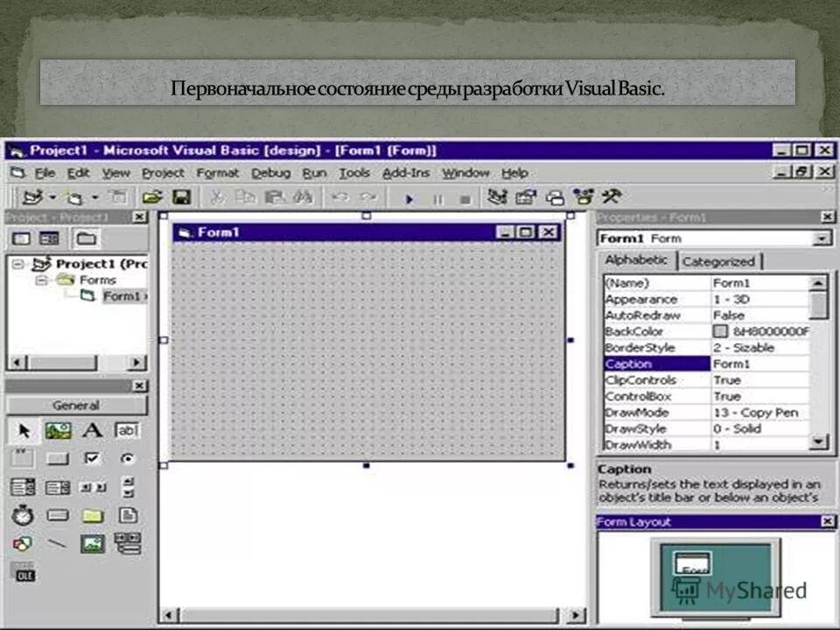
Task: Select the Label control tool
Action: (x=93, y=430)
